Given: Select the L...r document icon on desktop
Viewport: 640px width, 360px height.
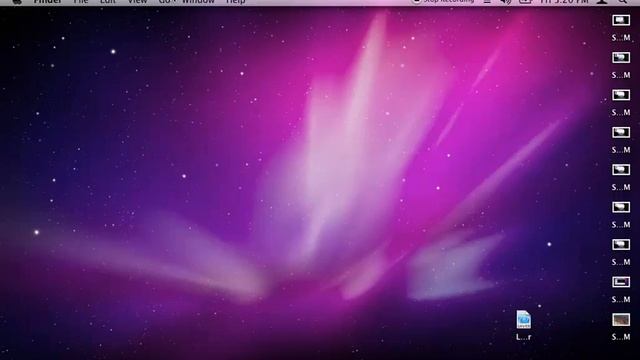Looking at the screenshot, I should (523, 320).
